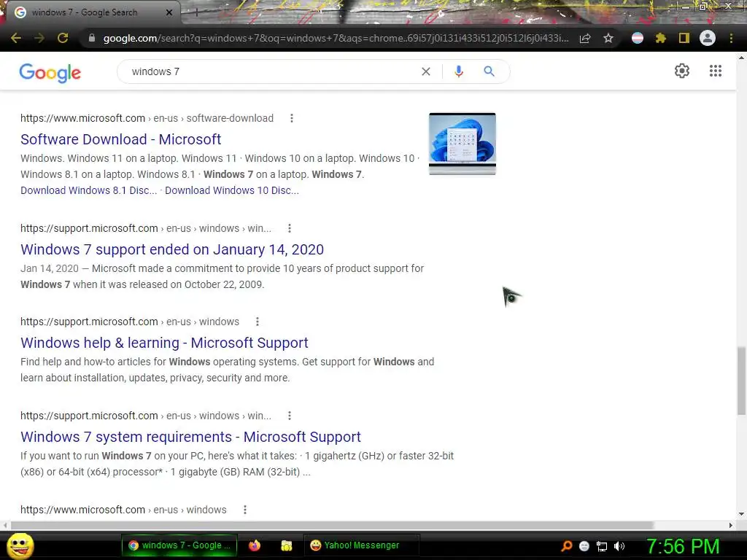Open the Chrome profile avatar
This screenshot has width=747, height=560.
[x=708, y=38]
